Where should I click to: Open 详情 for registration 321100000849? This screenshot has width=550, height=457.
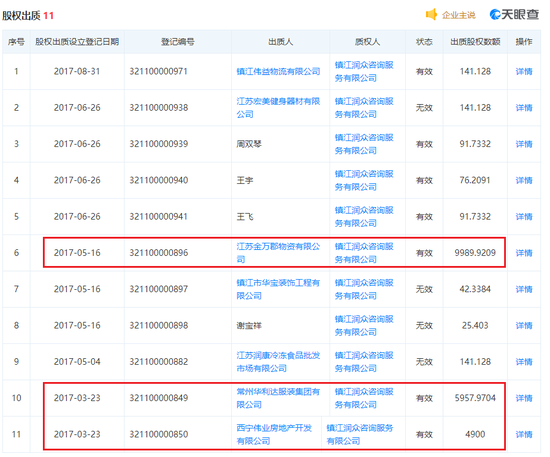[524, 398]
